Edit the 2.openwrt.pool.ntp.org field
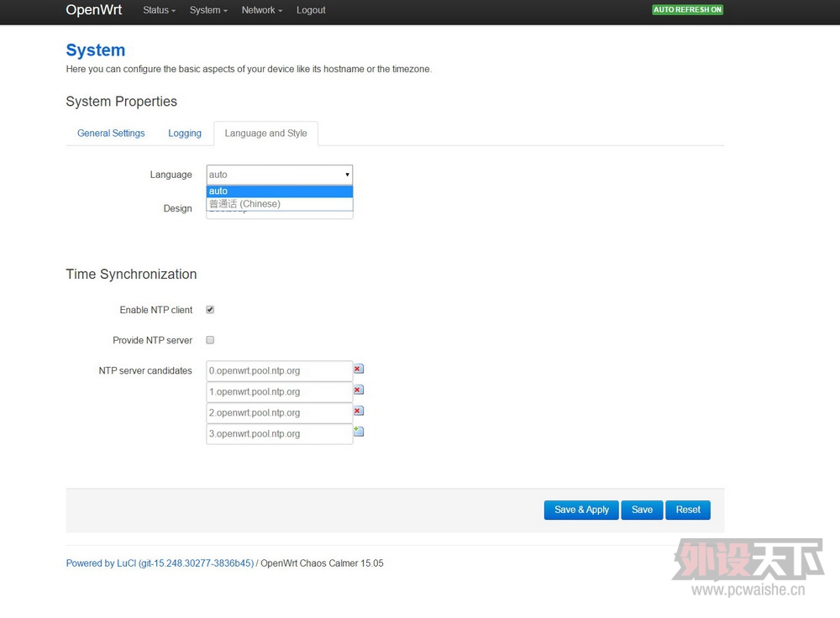840x618 pixels. (280, 413)
